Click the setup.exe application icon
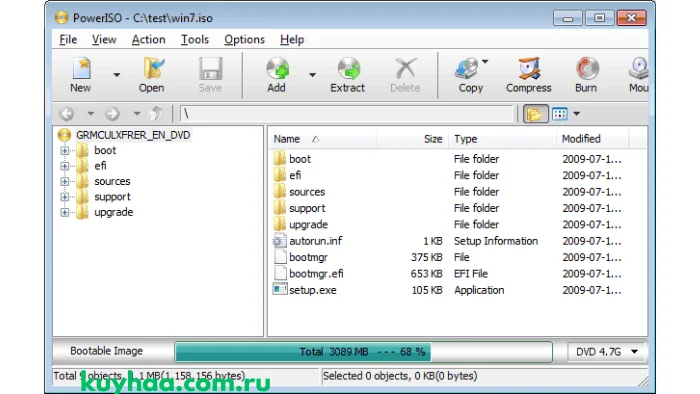 (x=279, y=290)
